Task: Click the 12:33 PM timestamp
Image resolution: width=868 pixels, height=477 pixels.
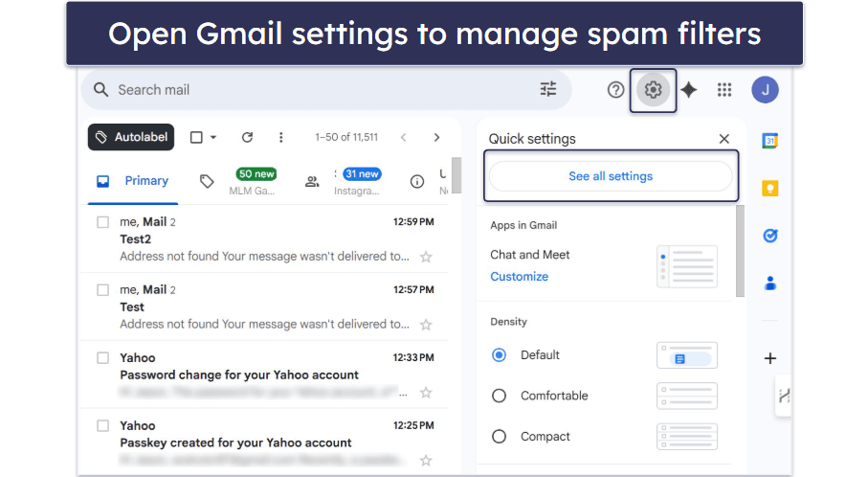Action: 413,358
